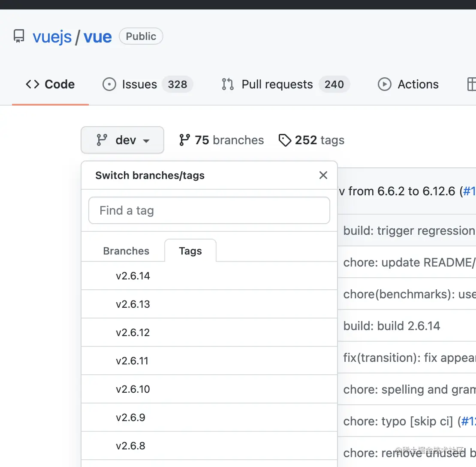Select the Code tab

point(50,84)
